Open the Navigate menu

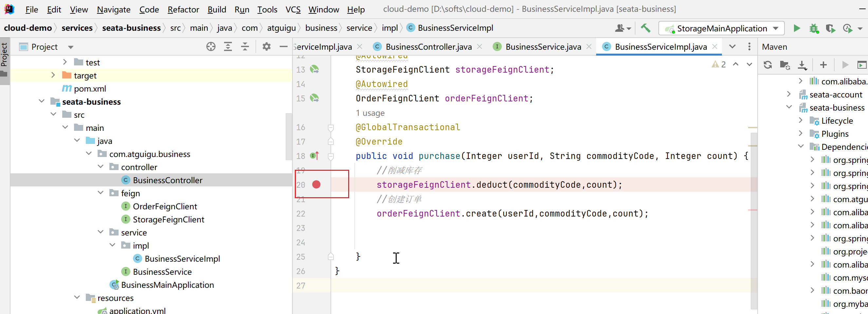point(114,9)
